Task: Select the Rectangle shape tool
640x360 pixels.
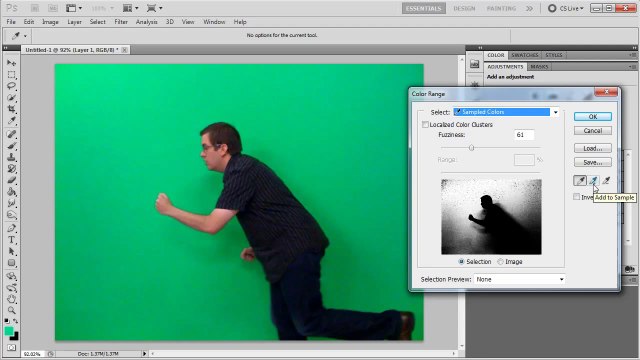Action: tap(11, 263)
